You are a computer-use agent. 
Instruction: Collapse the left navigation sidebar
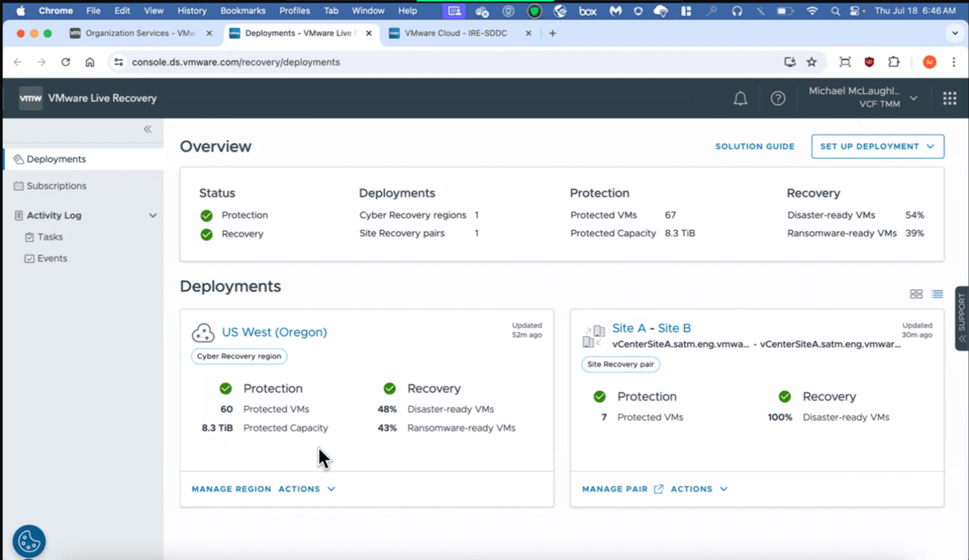pyautogui.click(x=147, y=129)
